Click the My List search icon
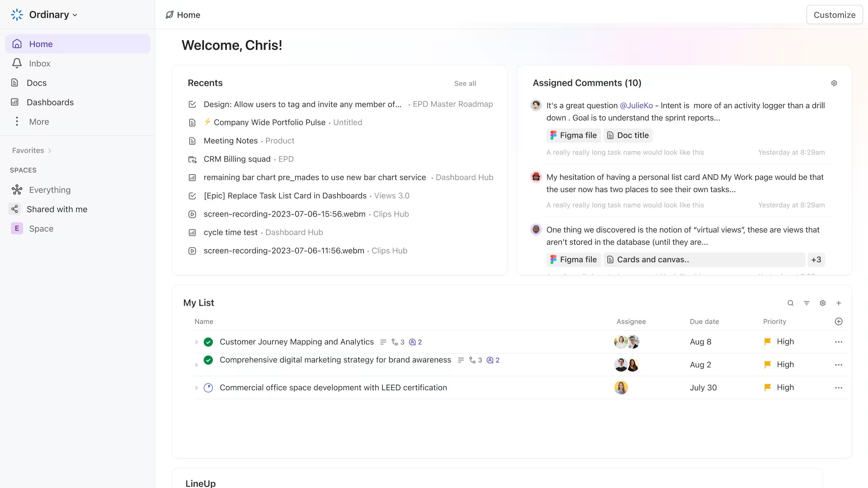 click(x=790, y=303)
